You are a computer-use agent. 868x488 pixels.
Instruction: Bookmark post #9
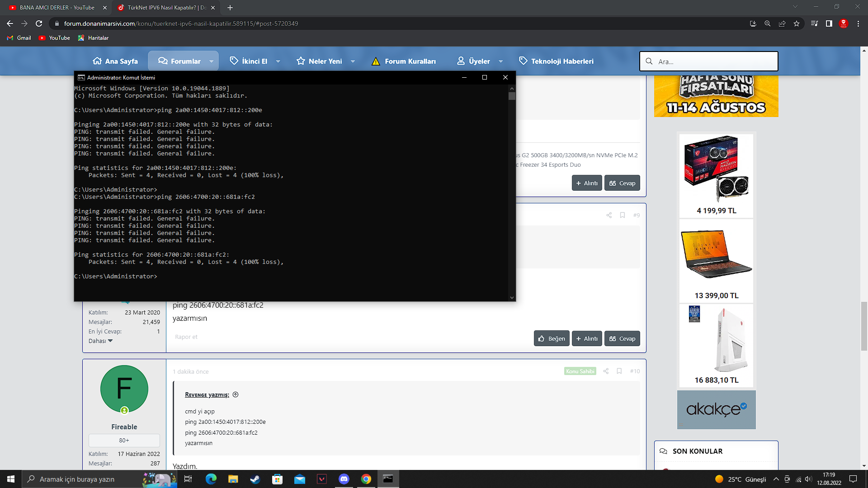[x=623, y=215]
